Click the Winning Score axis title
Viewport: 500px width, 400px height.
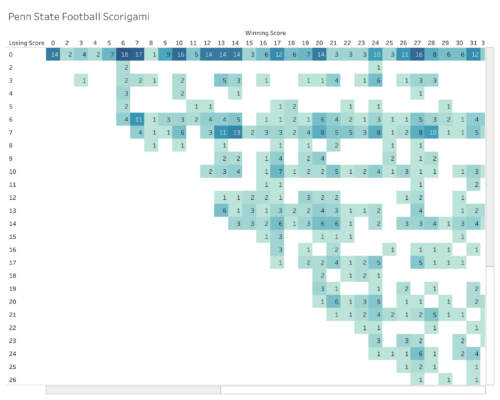[265, 33]
